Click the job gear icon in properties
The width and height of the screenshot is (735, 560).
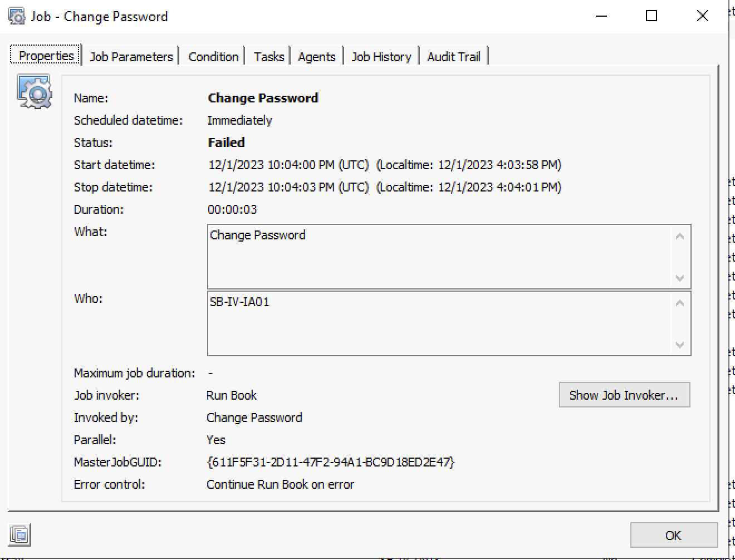[35, 92]
